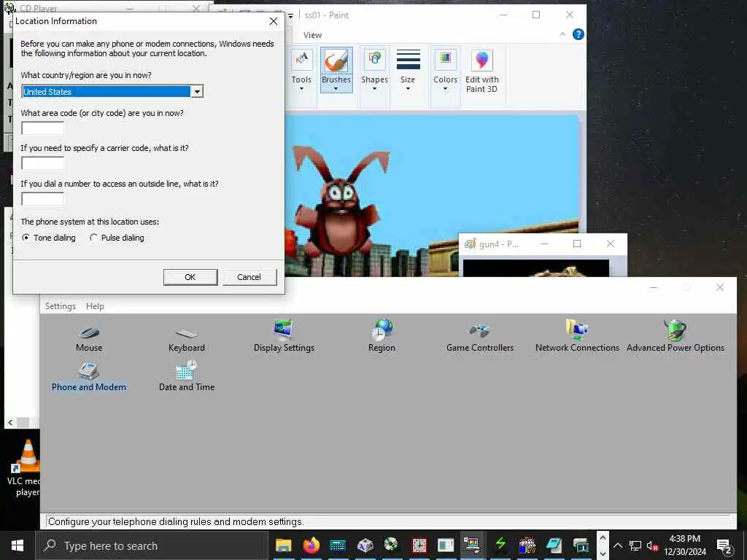Click the VLC media player desktop shortcut
Viewport: 747px width, 560px height.
(26, 469)
